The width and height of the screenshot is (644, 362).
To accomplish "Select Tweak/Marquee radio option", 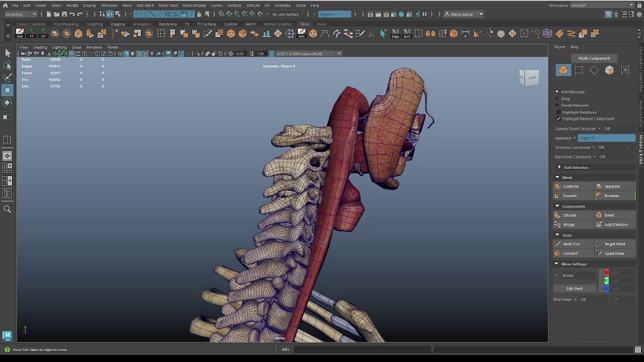I will pyautogui.click(x=557, y=105).
